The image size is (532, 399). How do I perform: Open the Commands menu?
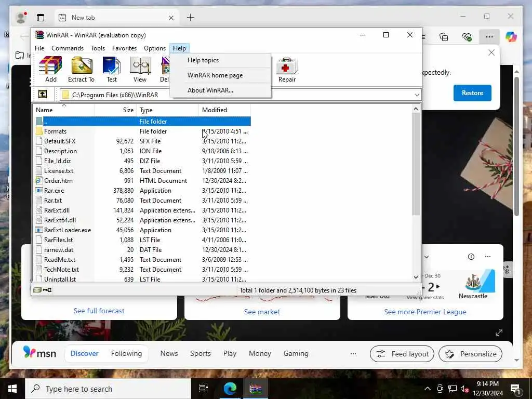tap(67, 48)
